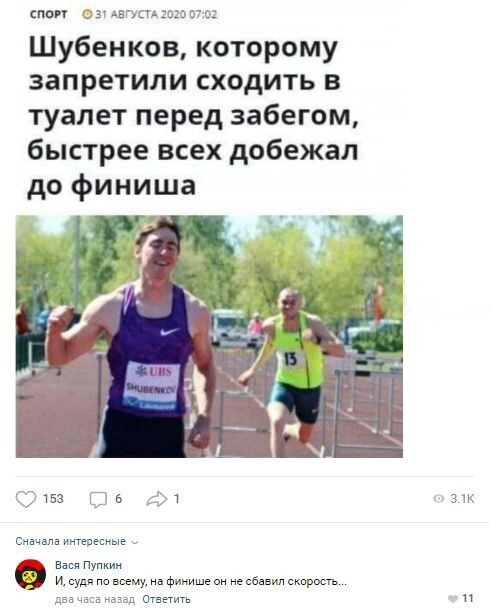
Task: Expand the Сначала интересные sort dropdown
Action: (77, 541)
